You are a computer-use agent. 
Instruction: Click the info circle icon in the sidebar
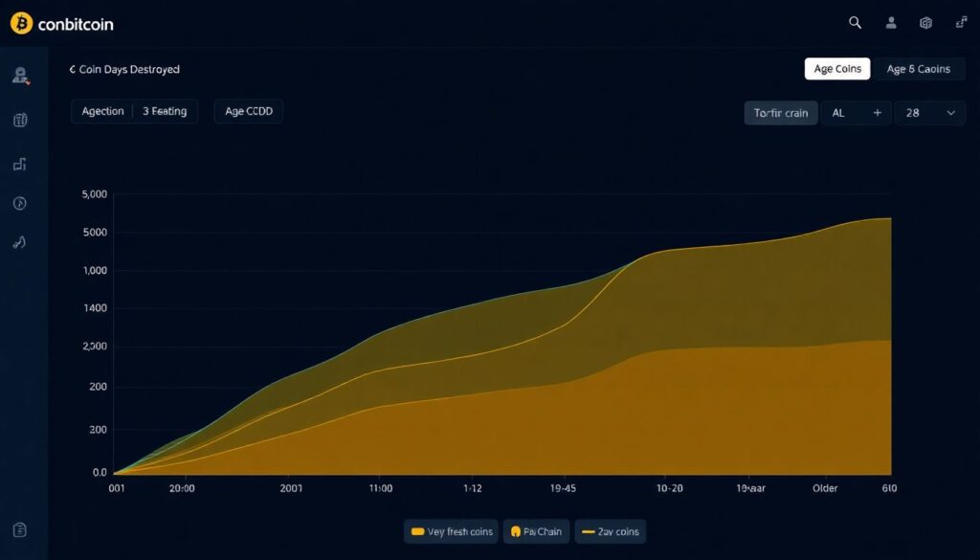(19, 203)
